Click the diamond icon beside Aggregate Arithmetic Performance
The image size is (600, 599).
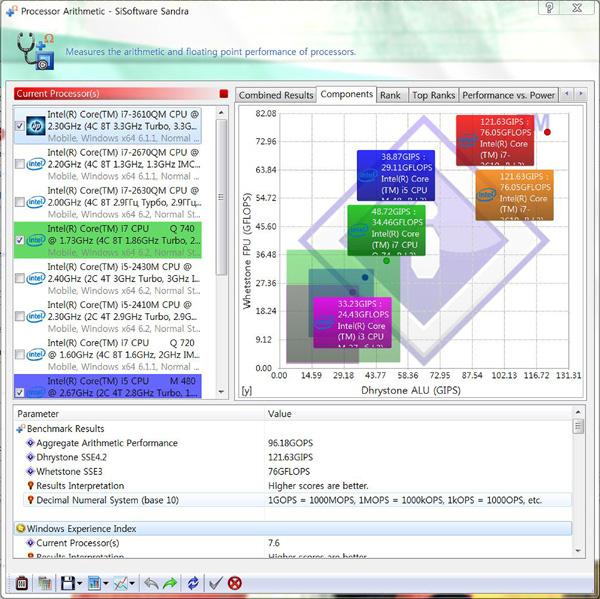[30, 443]
